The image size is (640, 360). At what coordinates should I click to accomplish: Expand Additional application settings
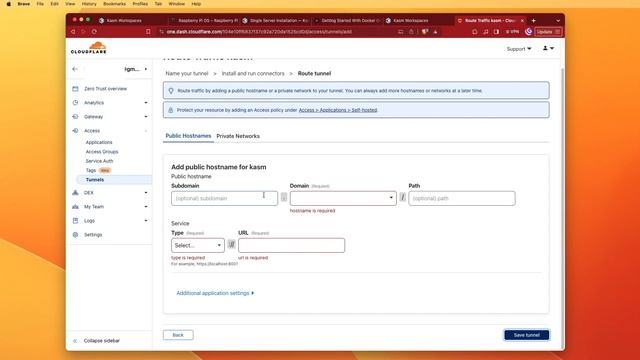[x=215, y=293]
